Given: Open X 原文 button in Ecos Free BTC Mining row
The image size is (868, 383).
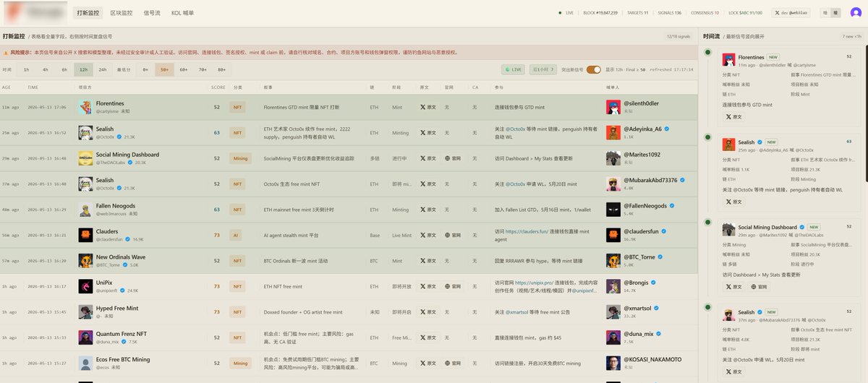Looking at the screenshot, I should coord(427,362).
